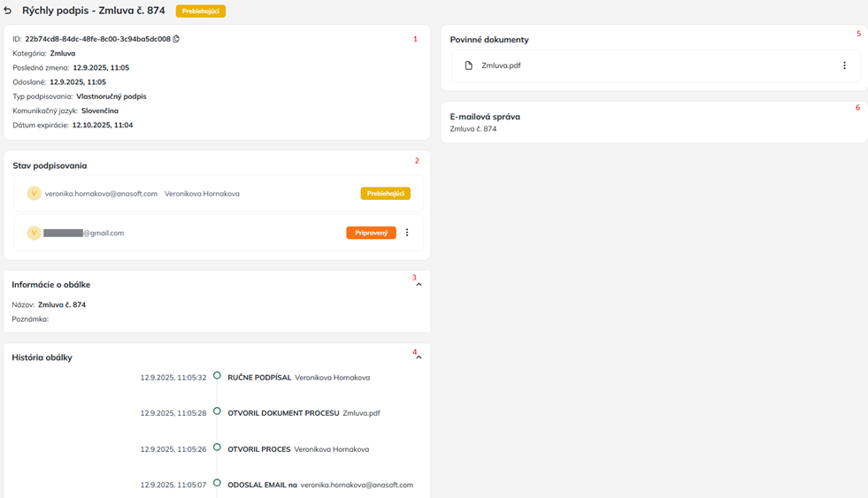Click the E-mailová správa heading

coord(485,117)
